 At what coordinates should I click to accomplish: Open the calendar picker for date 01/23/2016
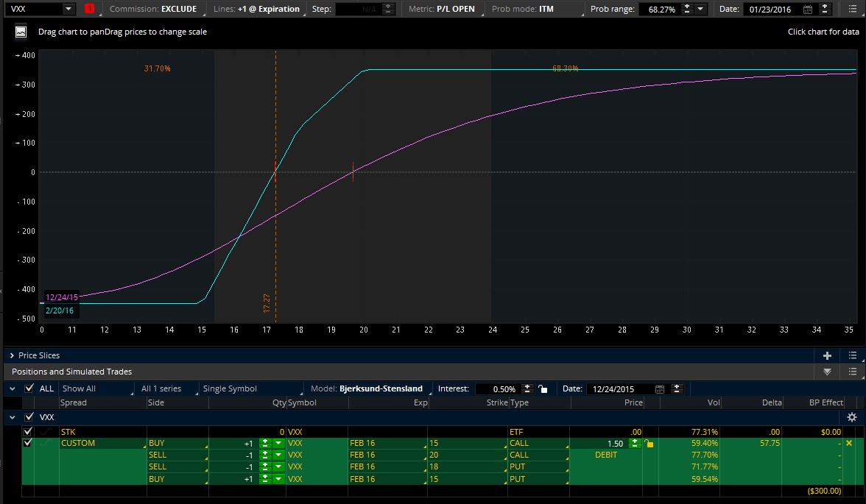(807, 10)
